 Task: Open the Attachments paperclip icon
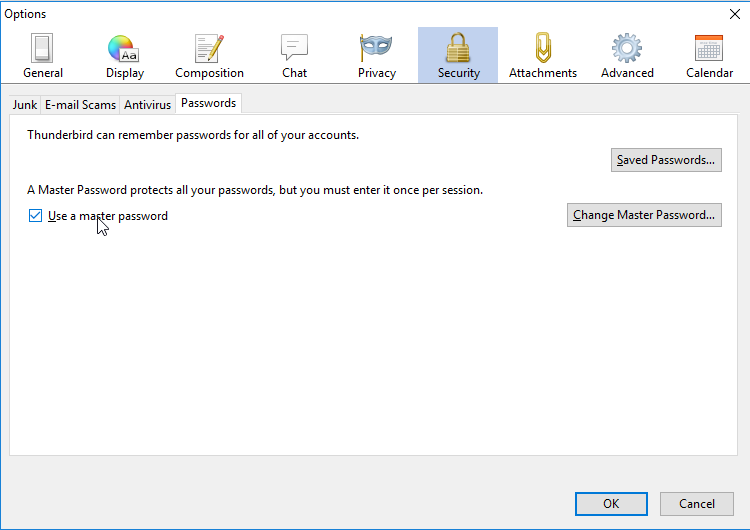point(542,48)
